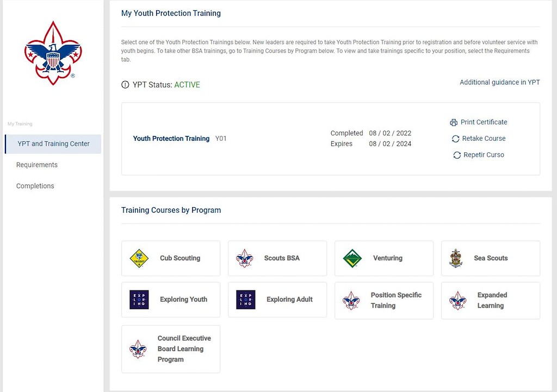Click the Exploring Youth square logo icon
This screenshot has height=392, width=557.
coord(139,299)
